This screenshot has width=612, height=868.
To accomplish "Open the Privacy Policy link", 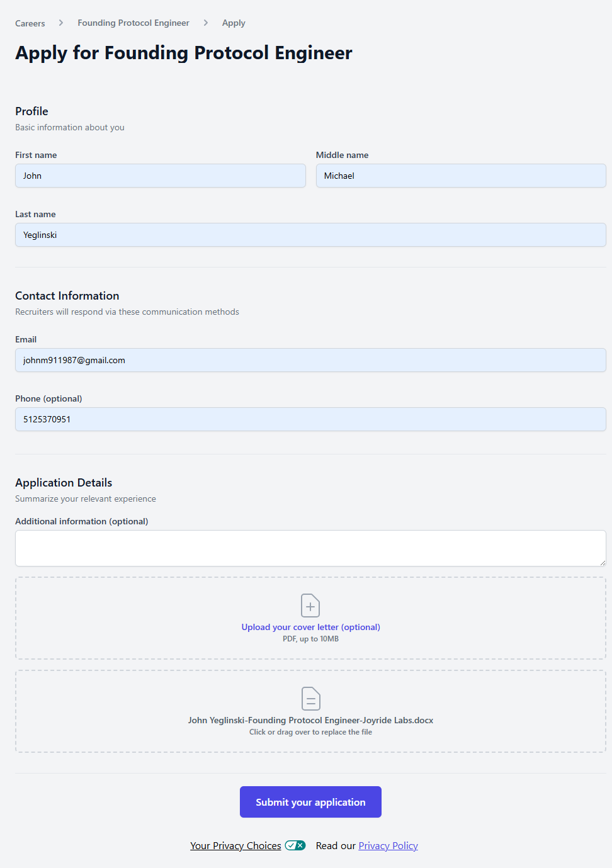I will point(388,846).
